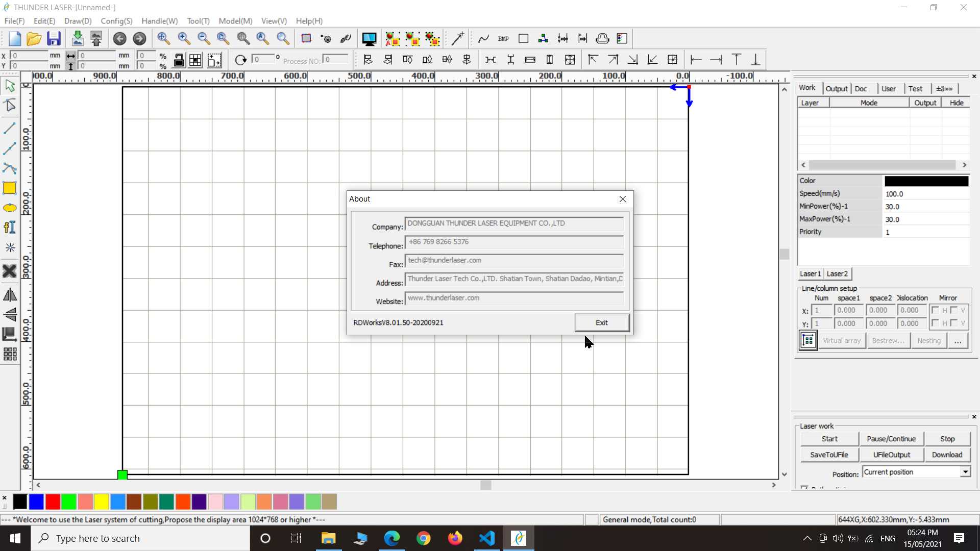This screenshot has height=551, width=980.
Task: Click the black Color value in layer properties
Action: (x=926, y=181)
